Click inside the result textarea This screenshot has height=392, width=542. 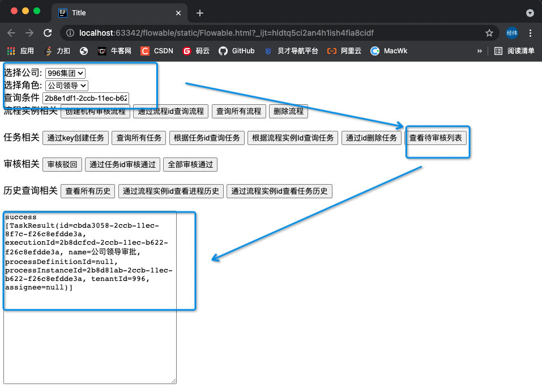[x=90, y=297]
